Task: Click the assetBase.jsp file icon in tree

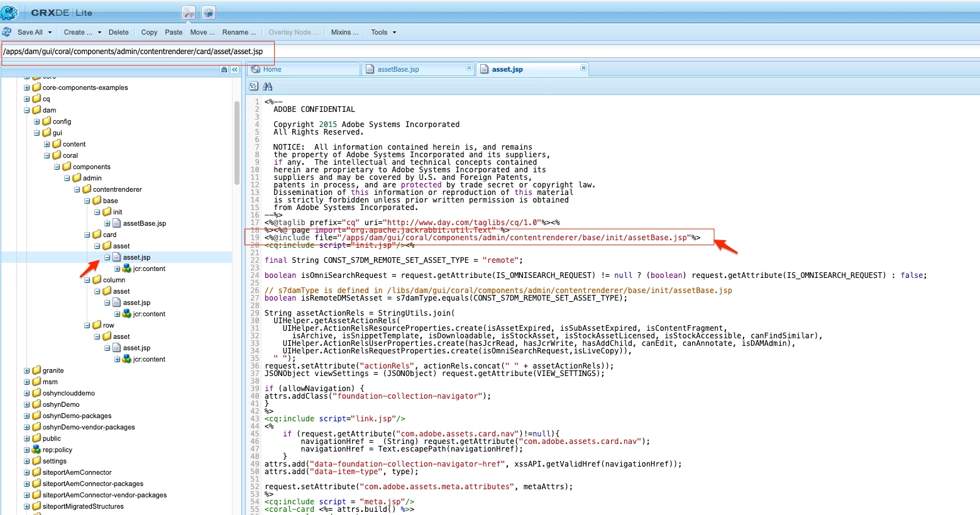Action: coord(117,223)
